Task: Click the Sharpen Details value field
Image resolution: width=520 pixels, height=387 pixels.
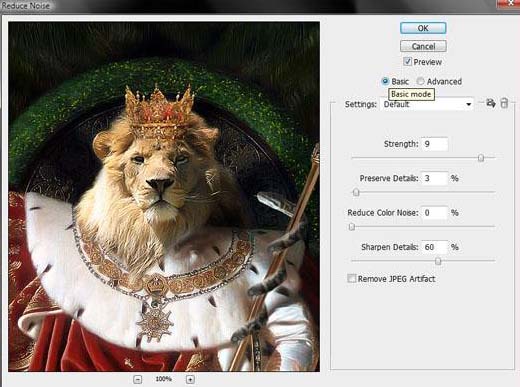Action: [434, 247]
